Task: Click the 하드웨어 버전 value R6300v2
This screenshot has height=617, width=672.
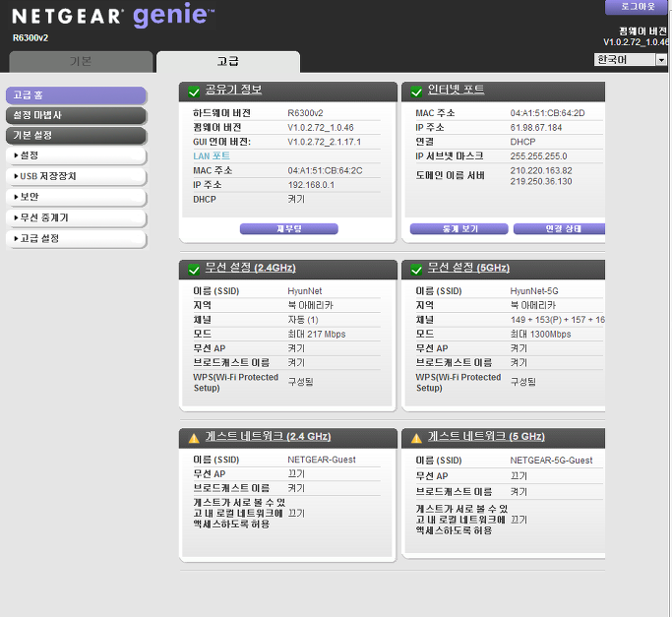Action: (306, 113)
